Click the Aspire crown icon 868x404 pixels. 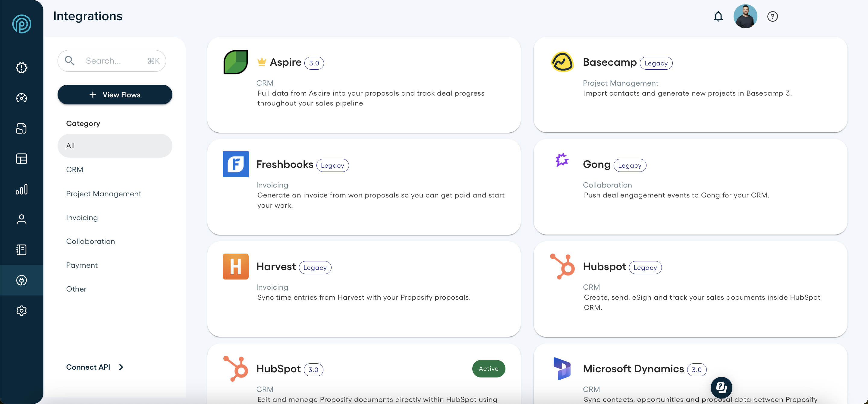pyautogui.click(x=262, y=62)
